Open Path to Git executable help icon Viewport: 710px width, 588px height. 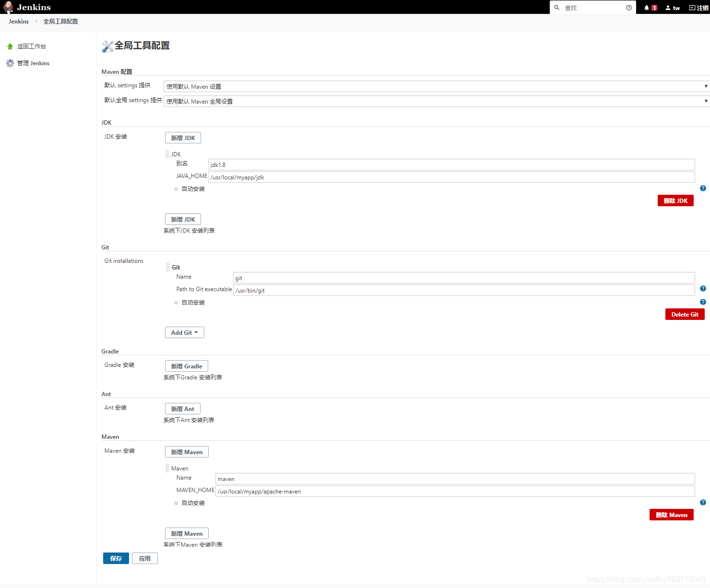(703, 289)
